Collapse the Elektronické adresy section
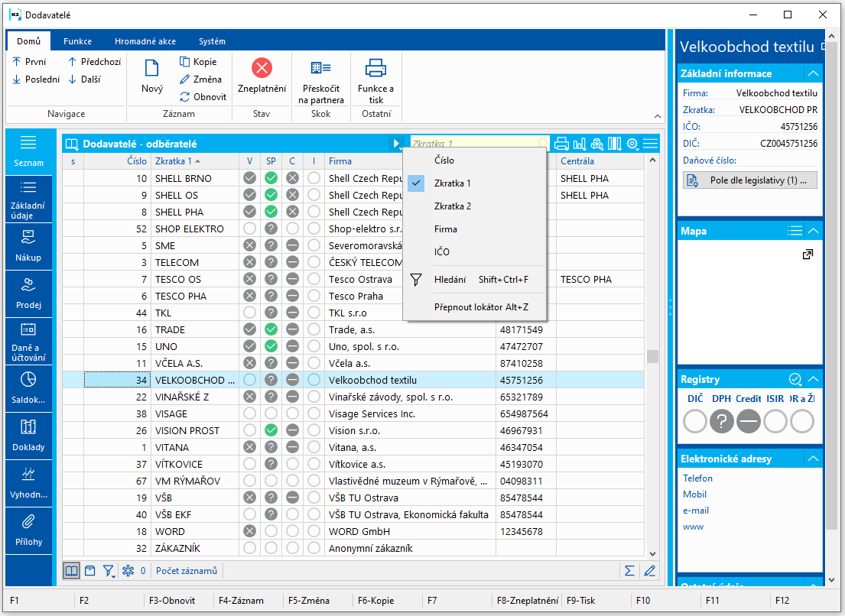Viewport: 845px width, 616px height. point(813,459)
